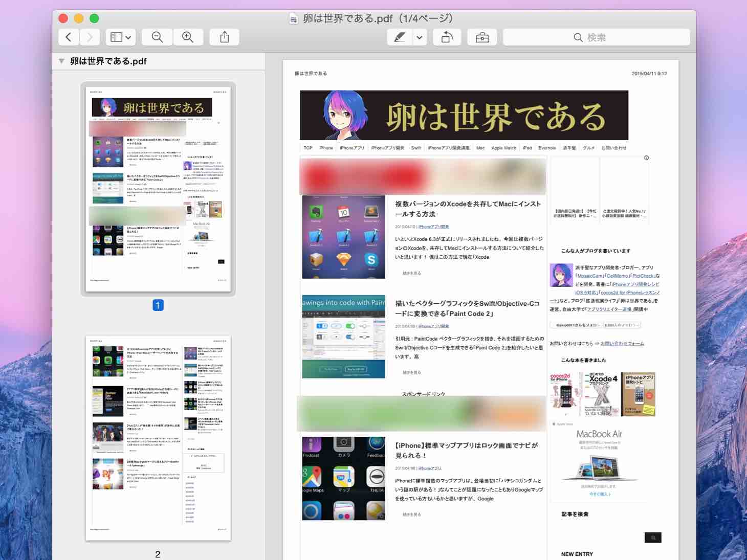Viewport: 747px width, 560px height.
Task: Click the 2015/04/11 9:12 print date text
Action: point(649,74)
